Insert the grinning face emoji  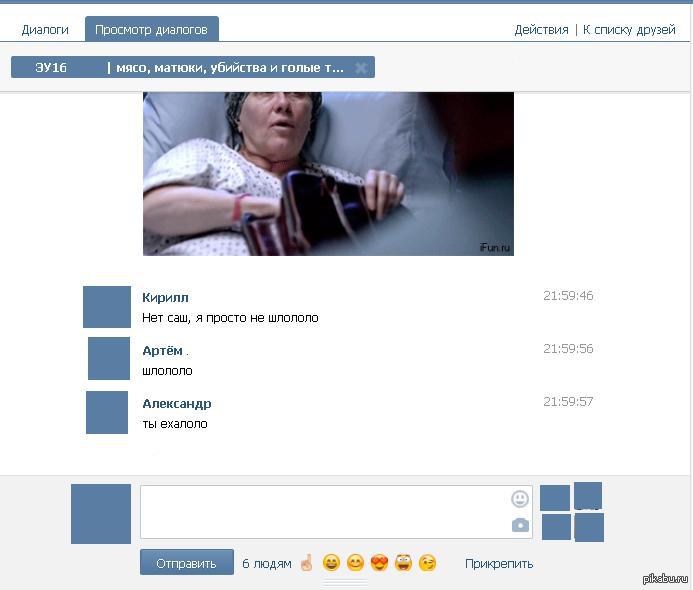point(331,563)
